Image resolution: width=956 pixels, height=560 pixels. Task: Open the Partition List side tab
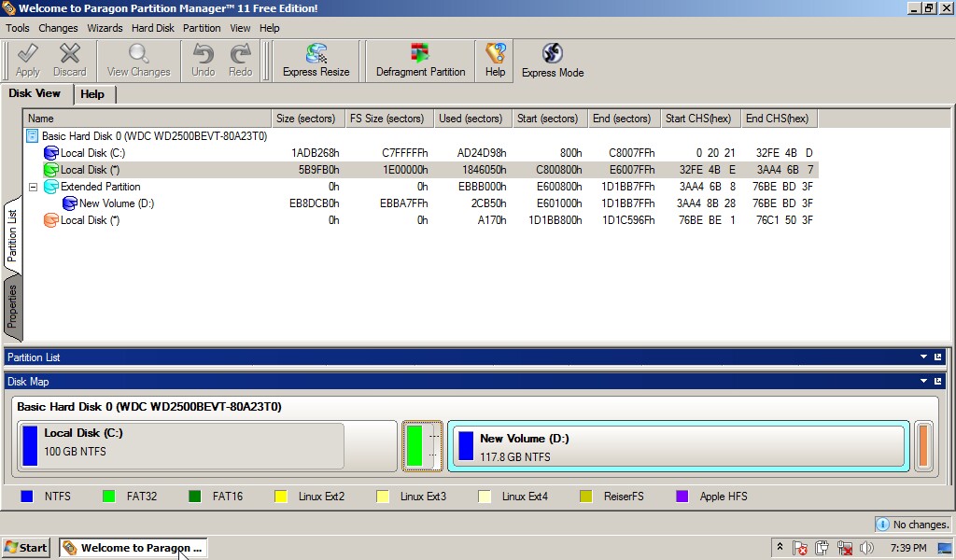pyautogui.click(x=12, y=235)
